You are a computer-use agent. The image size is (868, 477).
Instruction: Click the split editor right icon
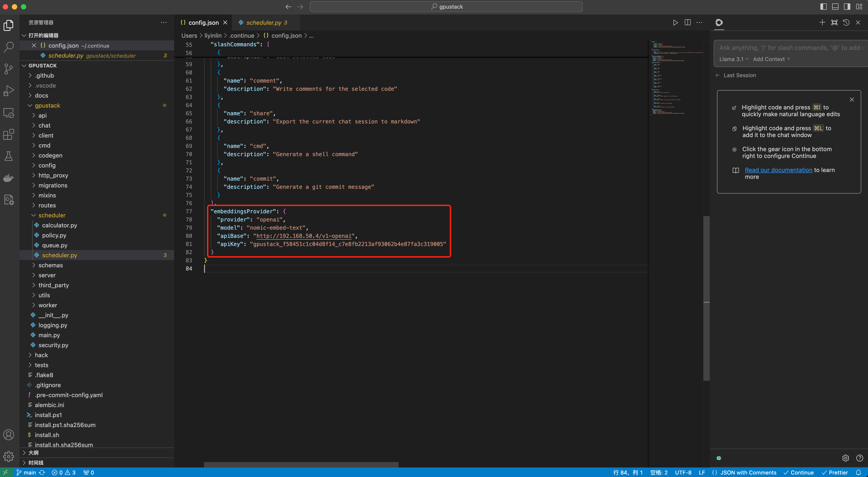[x=687, y=23]
